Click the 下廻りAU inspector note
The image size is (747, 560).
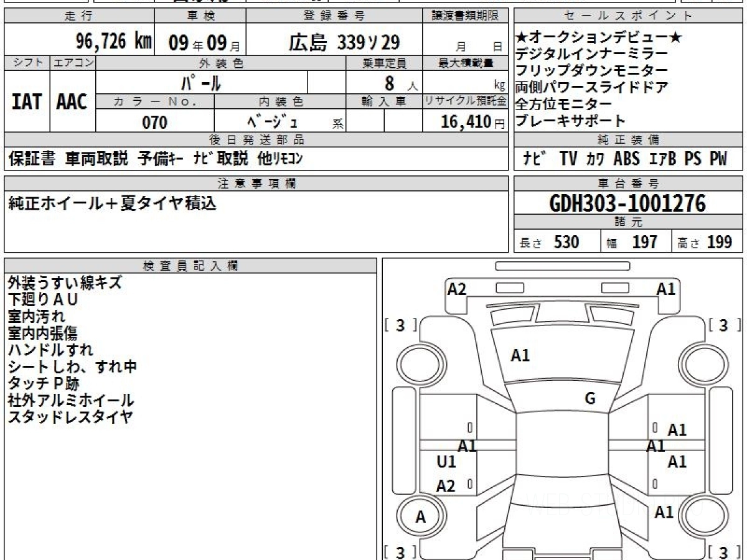tap(43, 300)
